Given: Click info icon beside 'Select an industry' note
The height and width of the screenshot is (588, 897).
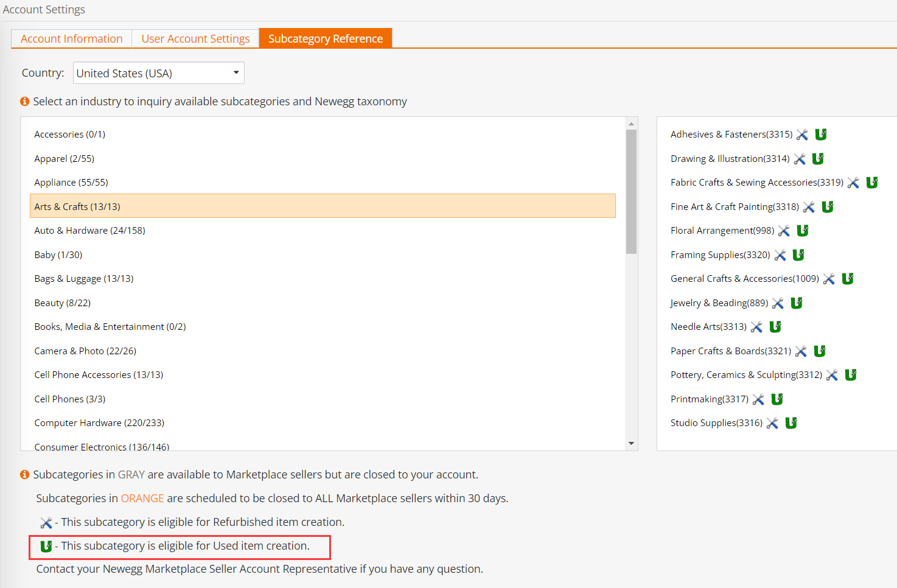Looking at the screenshot, I should [x=25, y=102].
